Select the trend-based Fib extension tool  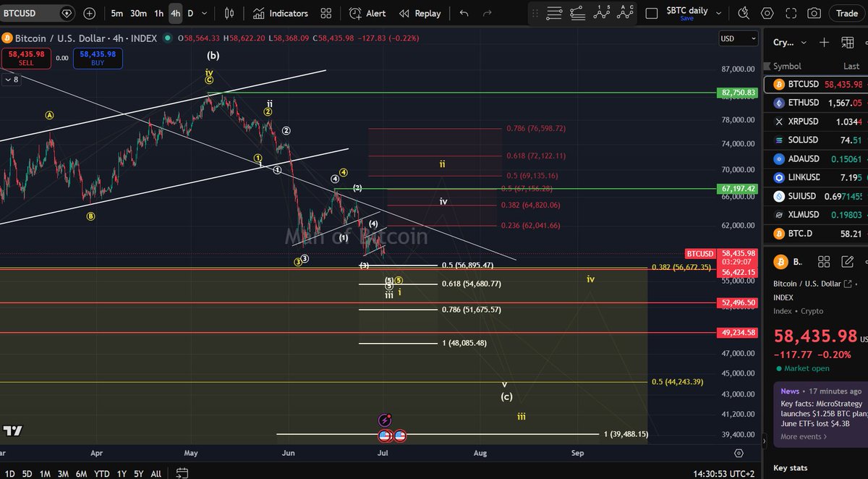578,12
